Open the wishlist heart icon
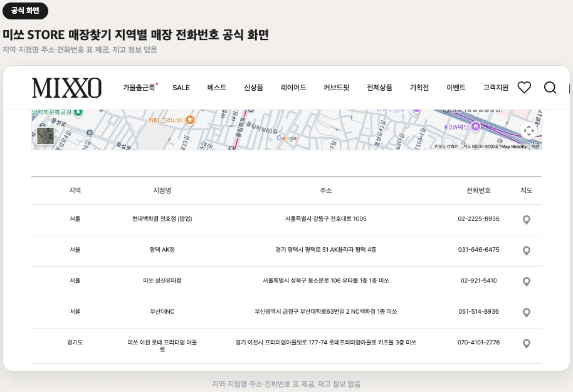This screenshot has width=573, height=392. [x=524, y=88]
